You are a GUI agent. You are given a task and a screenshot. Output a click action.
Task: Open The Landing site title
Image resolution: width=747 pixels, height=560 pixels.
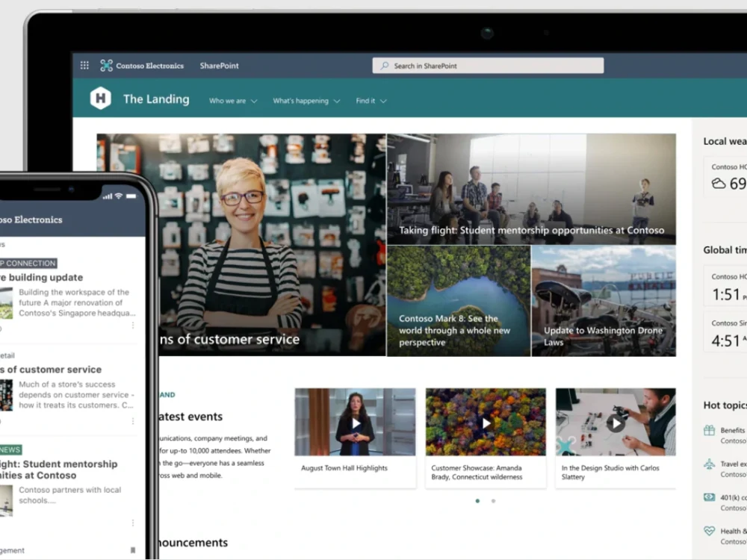coord(156,99)
